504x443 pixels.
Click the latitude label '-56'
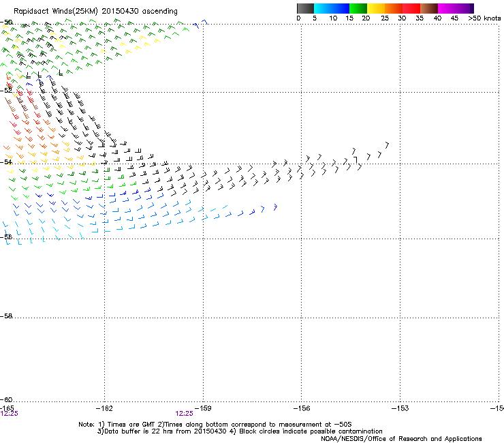coord(6,236)
